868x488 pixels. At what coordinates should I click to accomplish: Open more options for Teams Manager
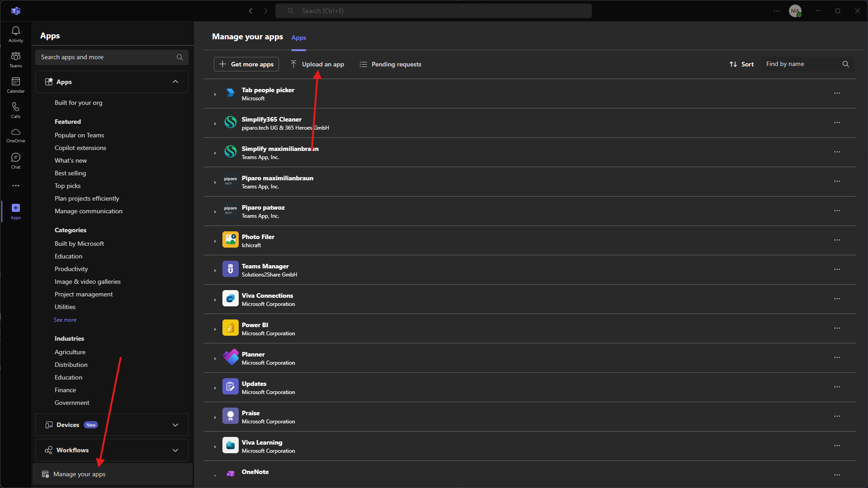pos(837,269)
